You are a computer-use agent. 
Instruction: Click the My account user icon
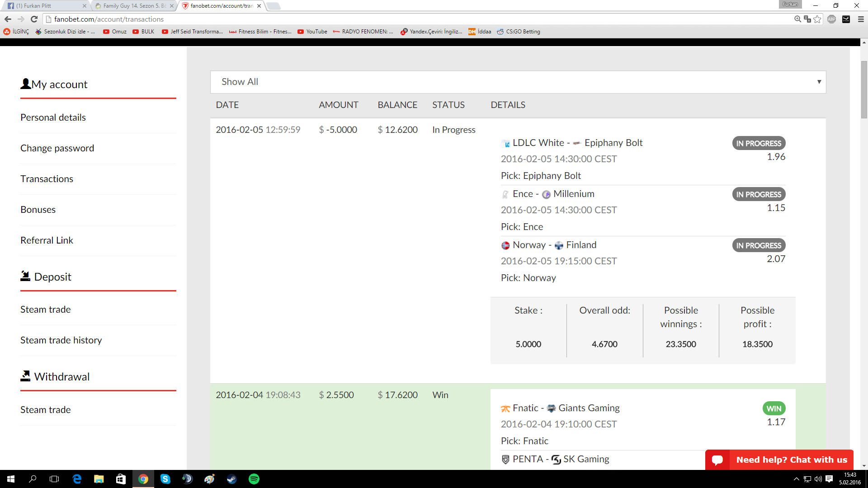click(26, 84)
